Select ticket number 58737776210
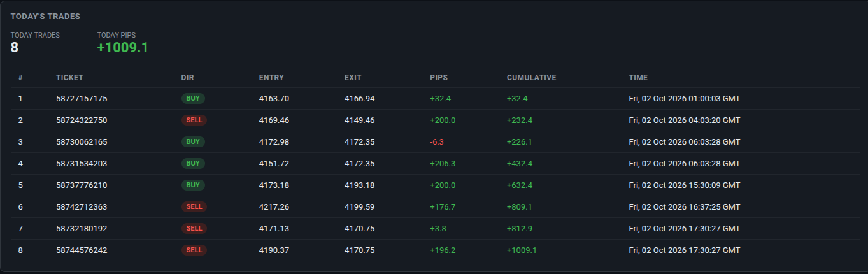The height and width of the screenshot is (274, 868). pos(82,185)
